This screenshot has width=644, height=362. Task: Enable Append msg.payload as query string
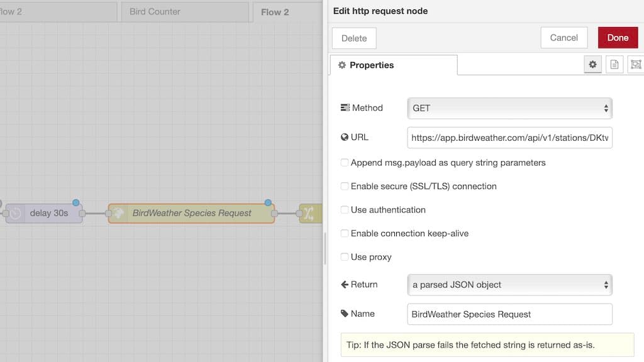[x=345, y=163]
